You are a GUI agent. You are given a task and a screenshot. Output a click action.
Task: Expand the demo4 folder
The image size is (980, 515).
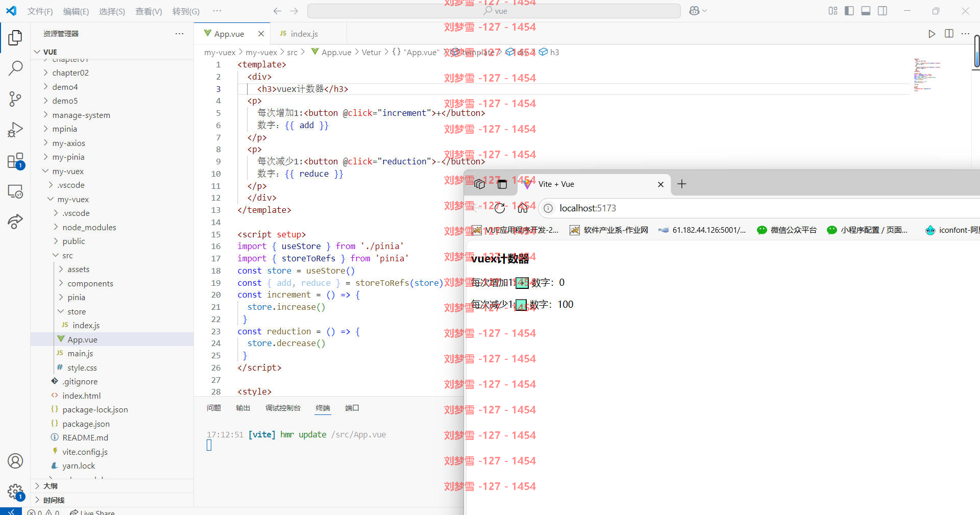tap(65, 87)
